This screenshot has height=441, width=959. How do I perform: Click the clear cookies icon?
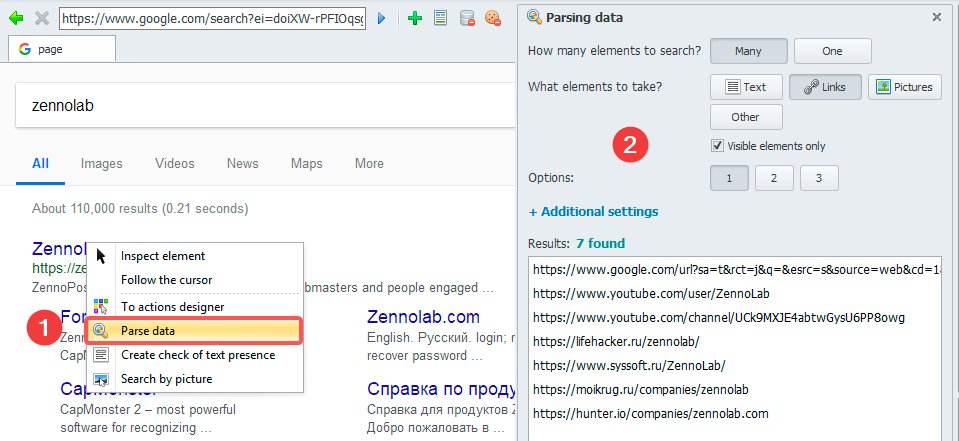(493, 18)
